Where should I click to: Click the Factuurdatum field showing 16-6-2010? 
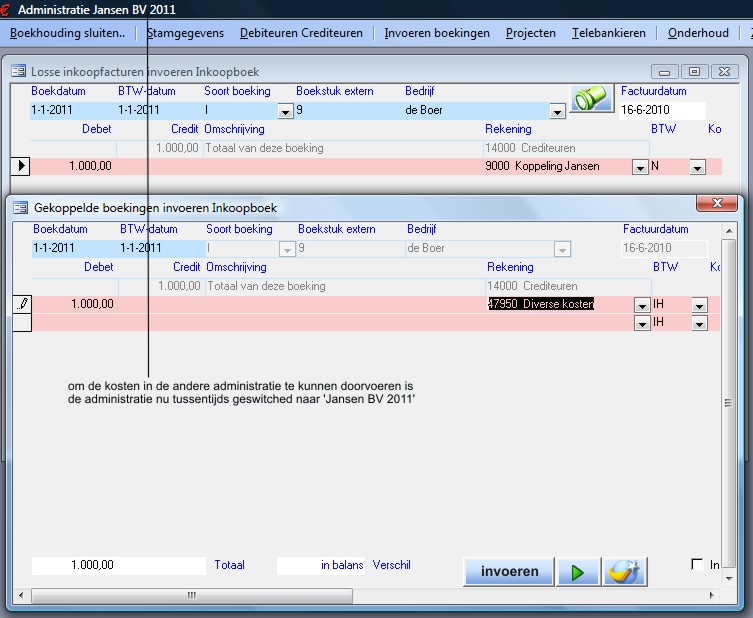point(661,110)
